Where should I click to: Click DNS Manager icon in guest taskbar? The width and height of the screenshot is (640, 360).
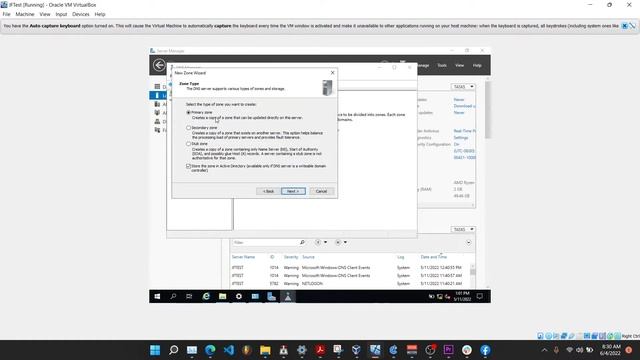[288, 297]
